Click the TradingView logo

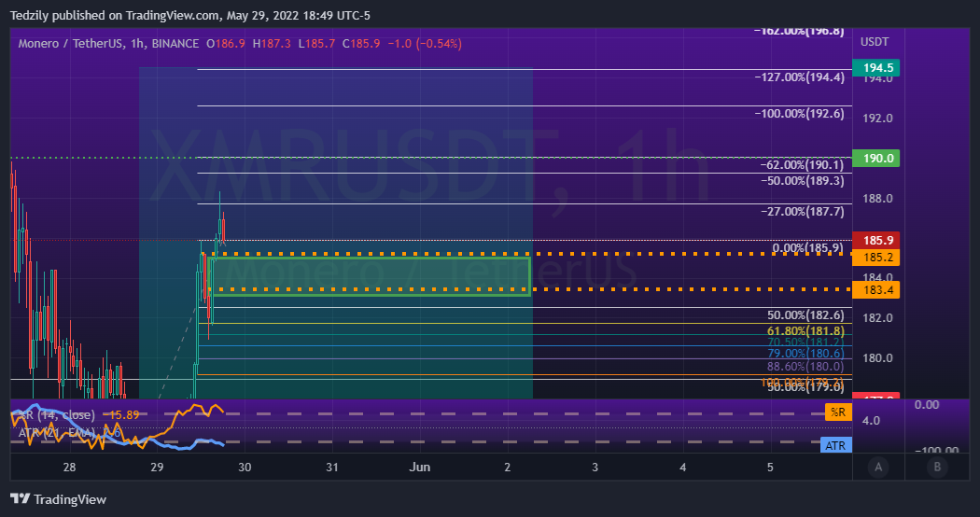[x=58, y=499]
